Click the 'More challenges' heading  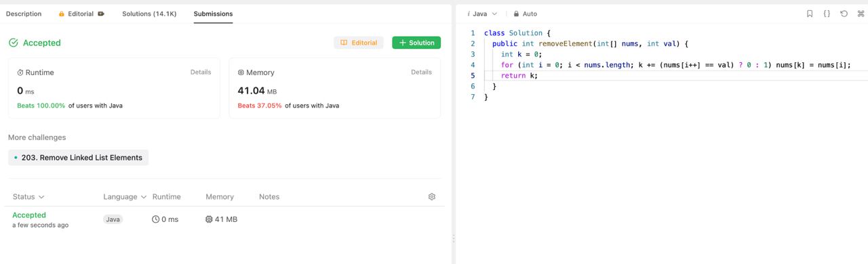coord(37,137)
